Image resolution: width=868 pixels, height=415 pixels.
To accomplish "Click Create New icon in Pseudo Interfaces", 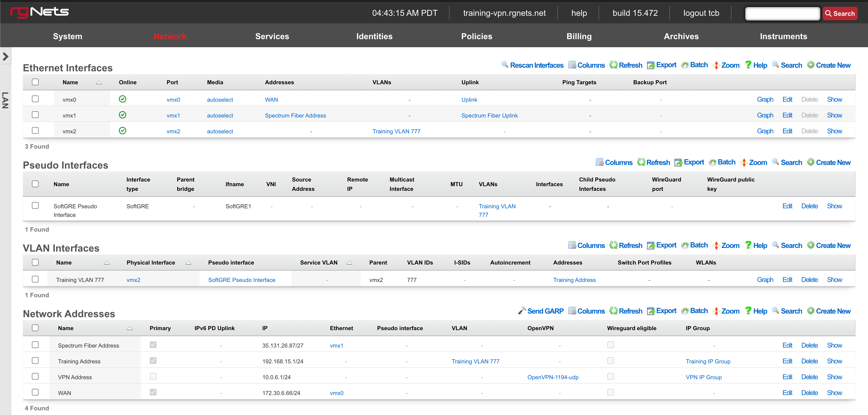I will pos(811,162).
